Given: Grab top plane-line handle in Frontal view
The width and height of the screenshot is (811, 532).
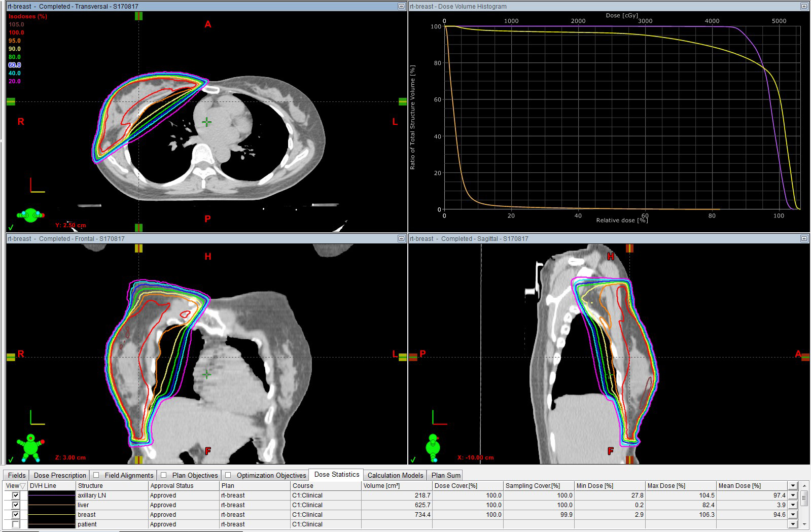Looking at the screenshot, I should click(138, 249).
